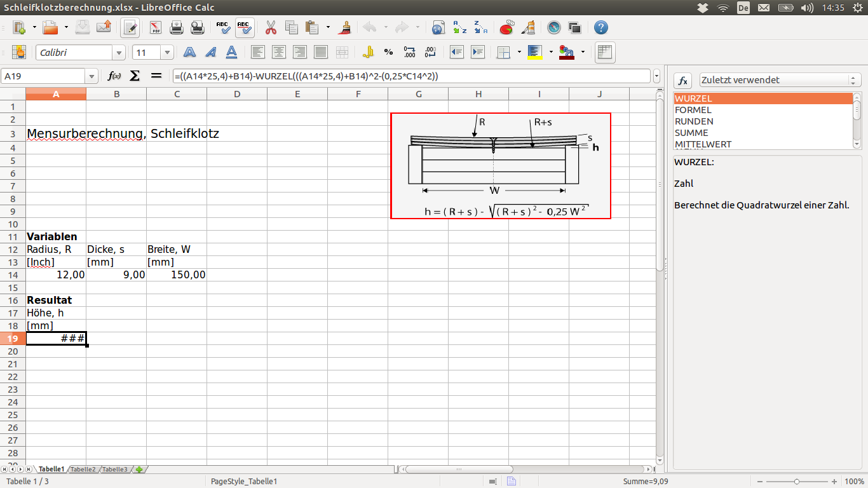
Task: Toggle AutoSpellcheck
Action: coord(245,28)
